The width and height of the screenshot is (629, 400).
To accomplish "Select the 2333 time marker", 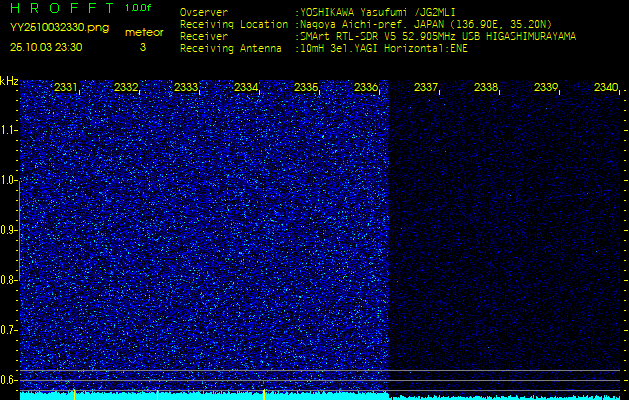I will (x=186, y=87).
